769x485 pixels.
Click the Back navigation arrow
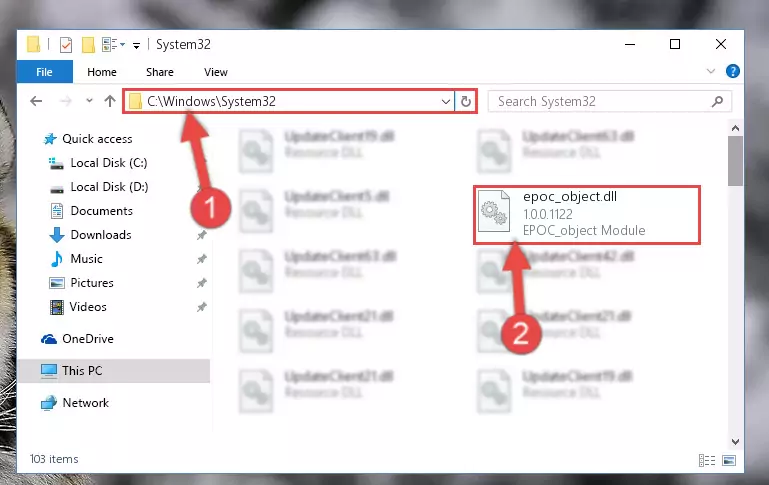(36, 102)
